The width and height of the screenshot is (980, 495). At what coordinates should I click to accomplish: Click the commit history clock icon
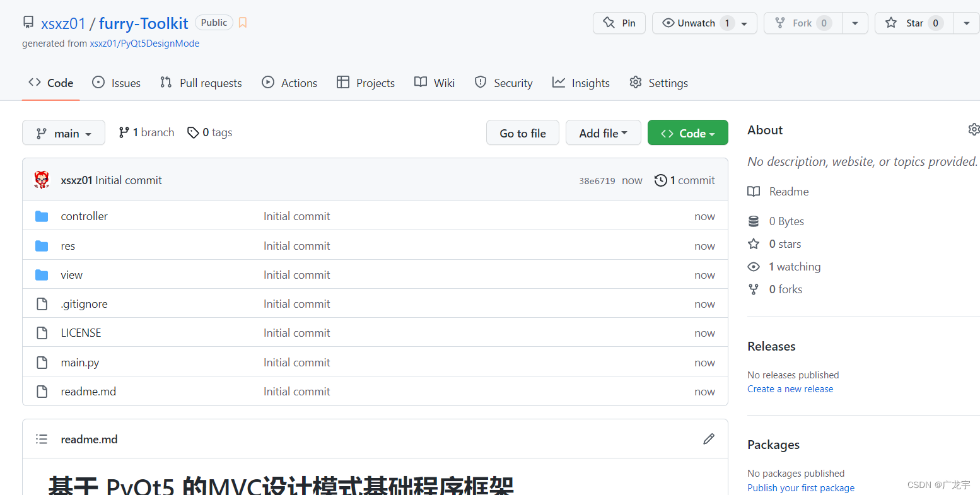click(x=660, y=180)
